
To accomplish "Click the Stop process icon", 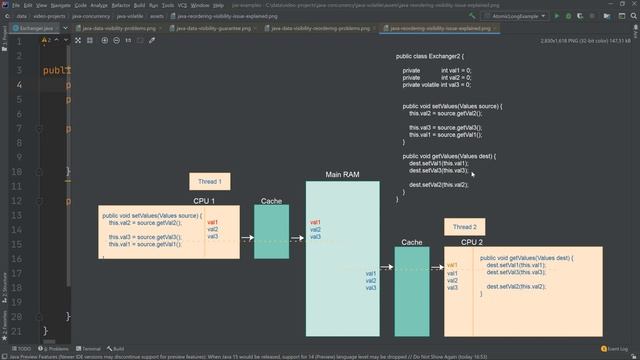I will [592, 16].
